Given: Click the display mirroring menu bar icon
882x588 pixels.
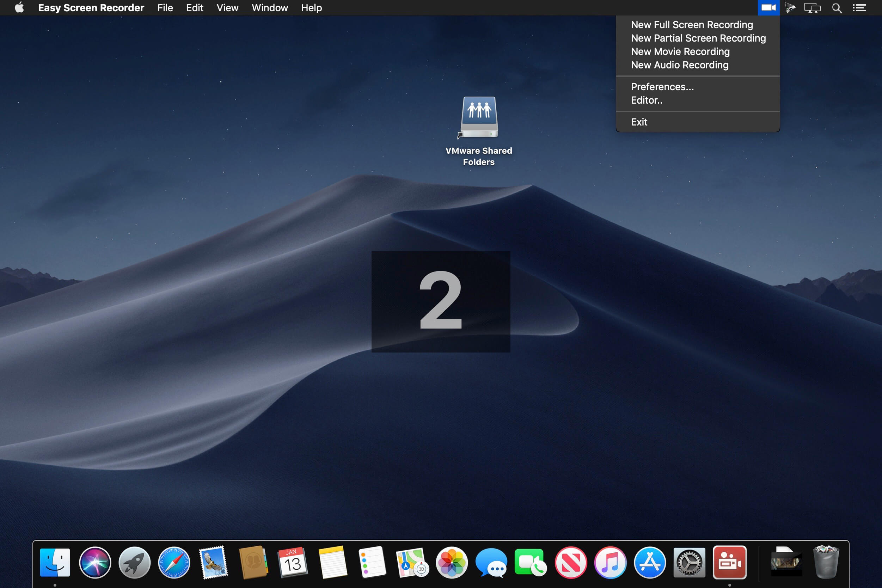Looking at the screenshot, I should coord(812,8).
